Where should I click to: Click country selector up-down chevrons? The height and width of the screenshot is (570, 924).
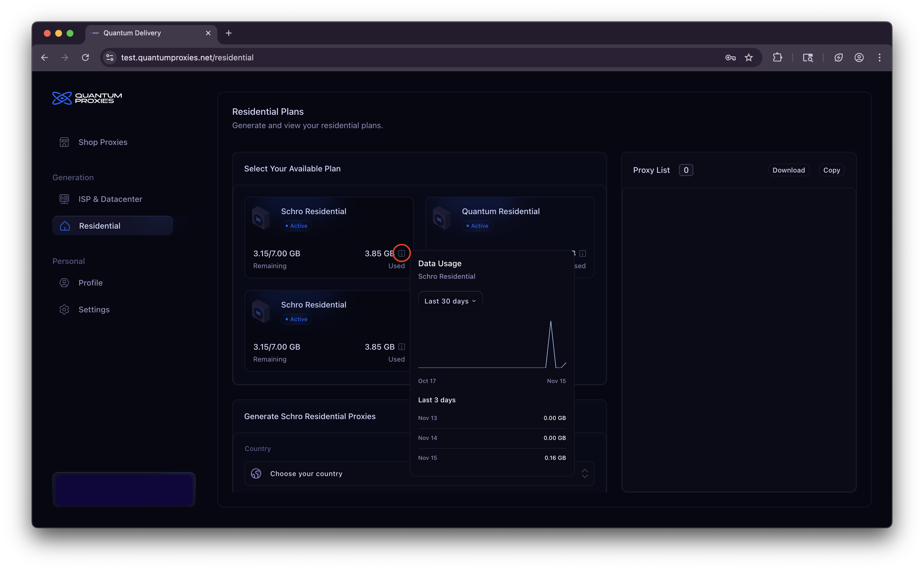coord(585,473)
